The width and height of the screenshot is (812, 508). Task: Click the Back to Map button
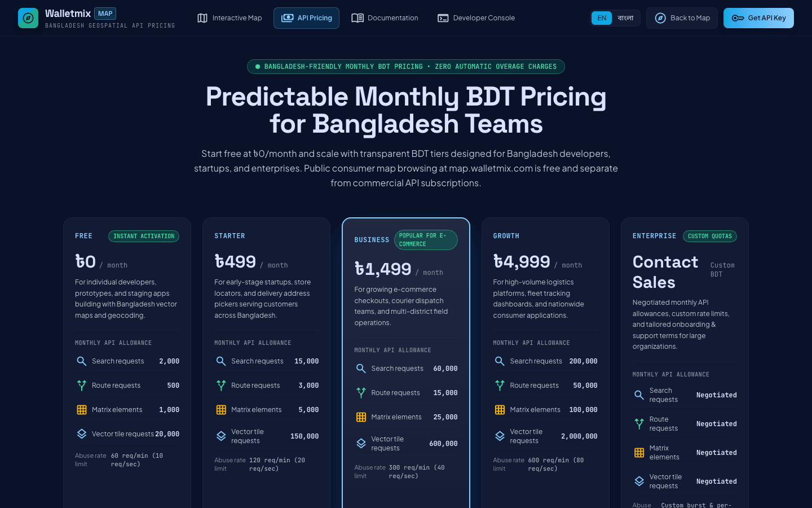pos(682,18)
